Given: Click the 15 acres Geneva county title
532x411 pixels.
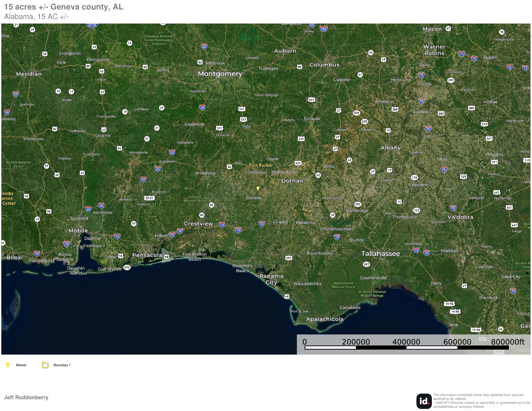Looking at the screenshot, I should 64,7.
